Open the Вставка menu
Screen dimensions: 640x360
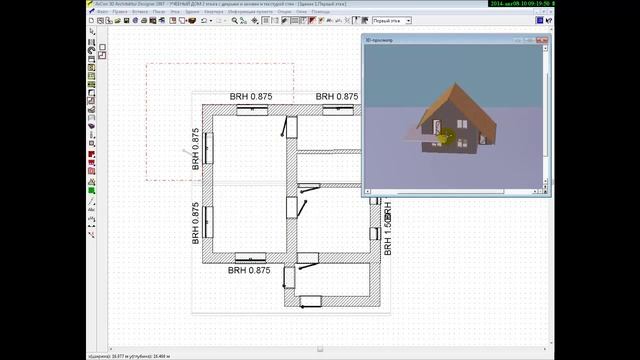[x=140, y=12]
